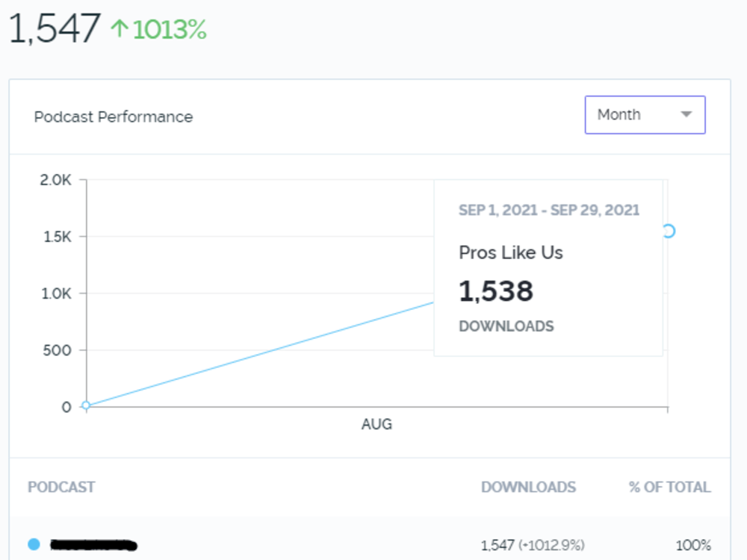Sort by DOWNLOADS column header
Viewport: 747px width, 560px height.
coord(528,487)
